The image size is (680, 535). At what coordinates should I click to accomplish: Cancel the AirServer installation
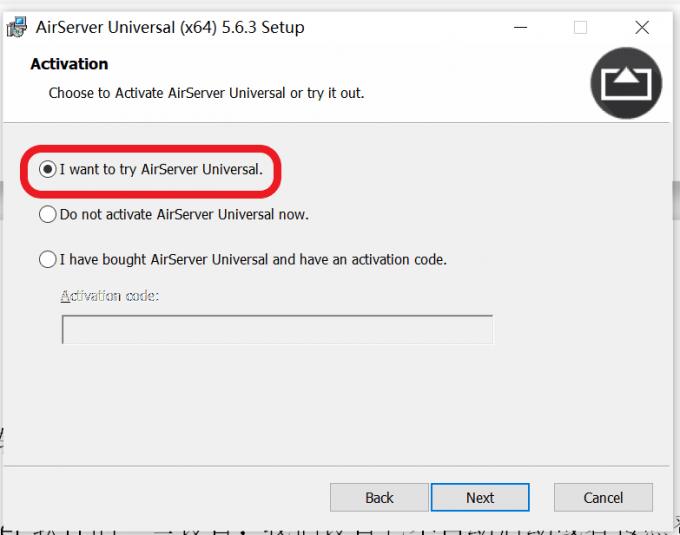pyautogui.click(x=603, y=497)
